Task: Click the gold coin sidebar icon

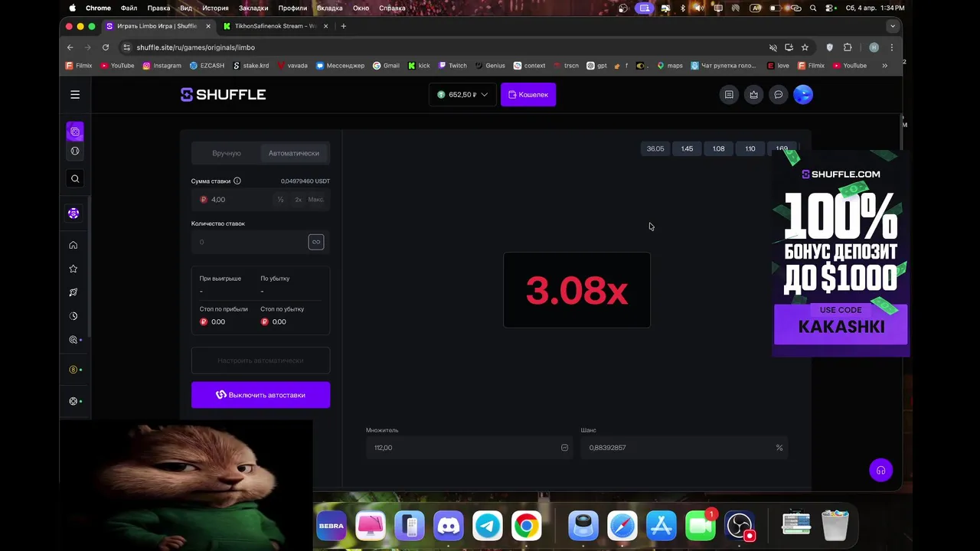Action: click(74, 370)
